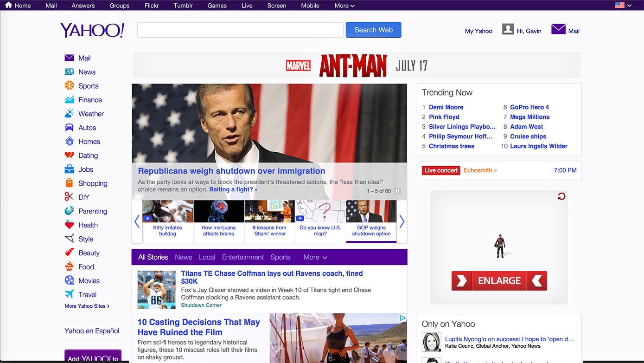Open the DIY scissors icon
This screenshot has width=644, height=363.
pos(69,197)
